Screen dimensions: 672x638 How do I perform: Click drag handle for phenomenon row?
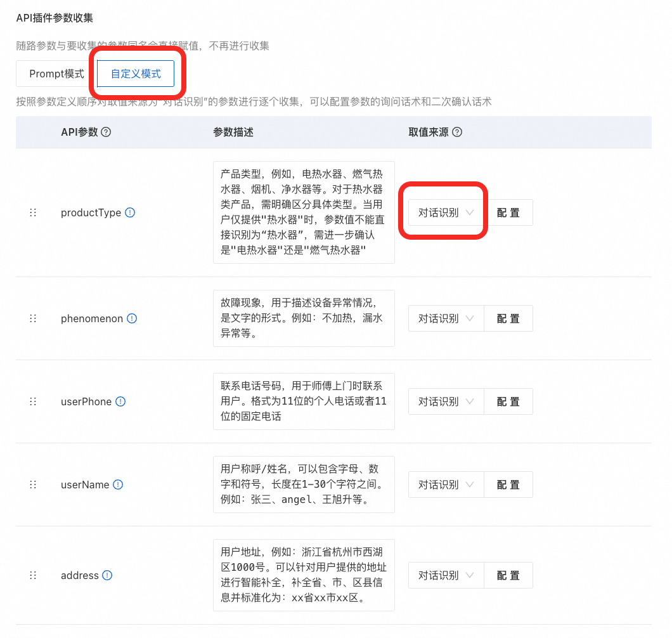tap(33, 318)
